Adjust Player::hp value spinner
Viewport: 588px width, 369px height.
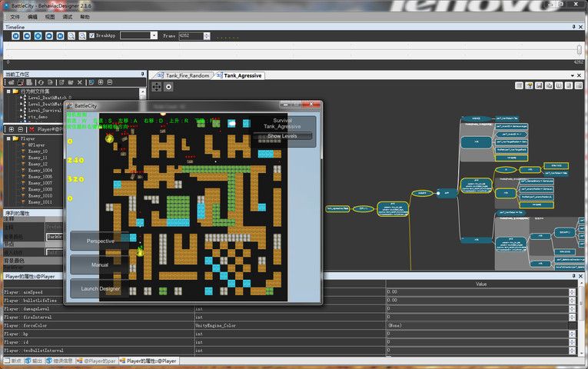[x=572, y=334]
